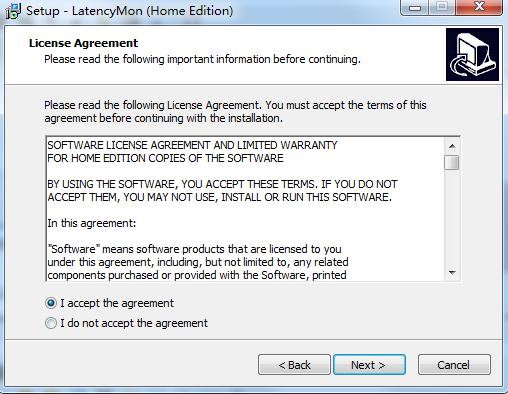The image size is (508, 394).
Task: Click the "SOFTWARE LICENSE AGREEMENT AND LIMITED WARRANTY" line
Action: point(192,145)
